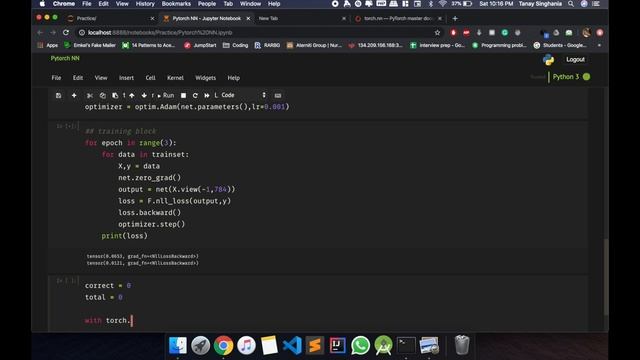
Task: Restart the kernel icon
Action: click(x=195, y=96)
